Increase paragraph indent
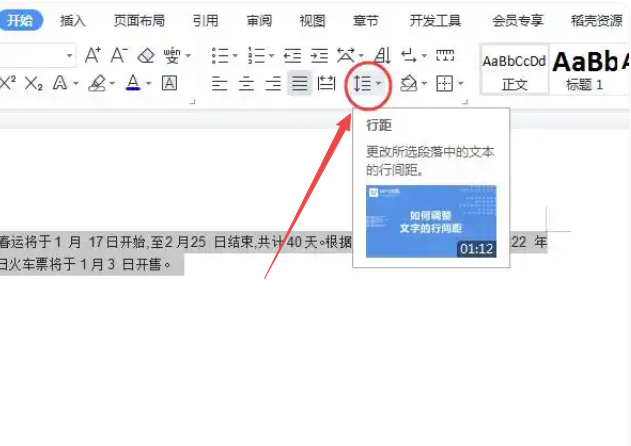 [x=319, y=56]
